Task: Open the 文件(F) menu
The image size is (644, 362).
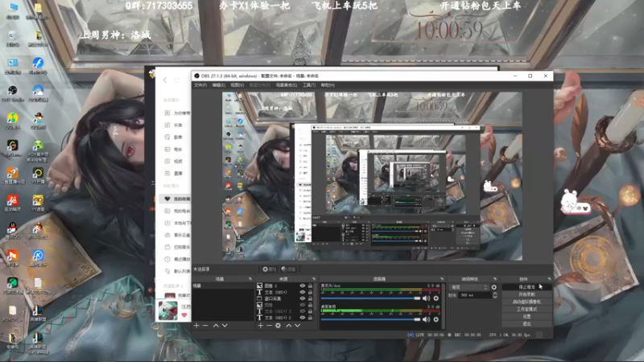Action: coord(200,85)
